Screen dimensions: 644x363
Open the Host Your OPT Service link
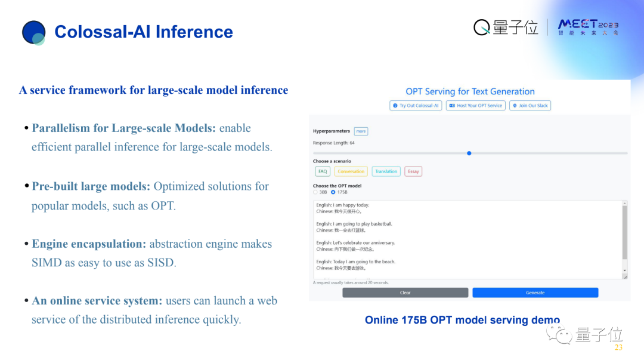click(476, 106)
